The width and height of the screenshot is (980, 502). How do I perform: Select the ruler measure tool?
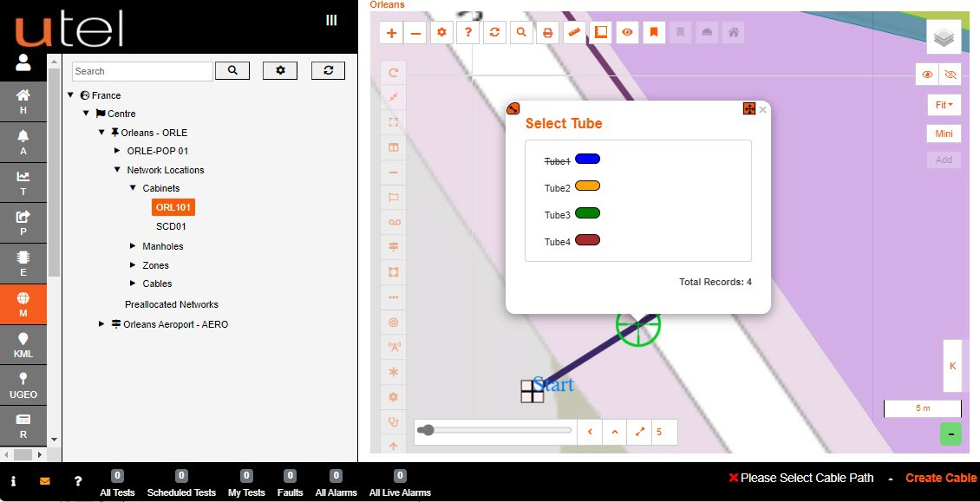click(574, 32)
